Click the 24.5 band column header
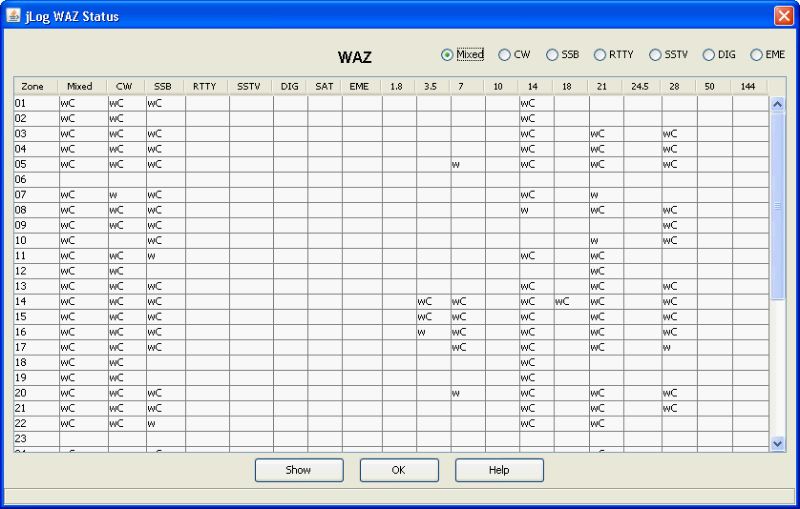The width and height of the screenshot is (800, 509). pyautogui.click(x=640, y=87)
